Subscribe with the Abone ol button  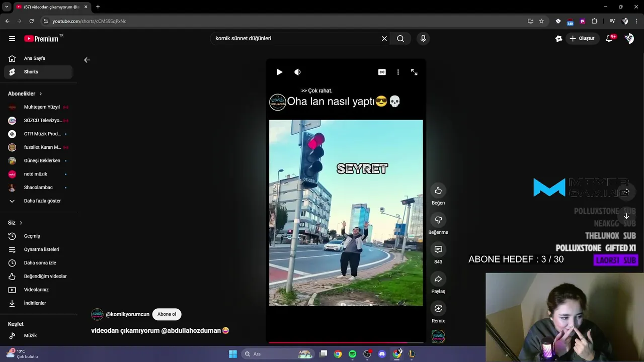point(167,314)
